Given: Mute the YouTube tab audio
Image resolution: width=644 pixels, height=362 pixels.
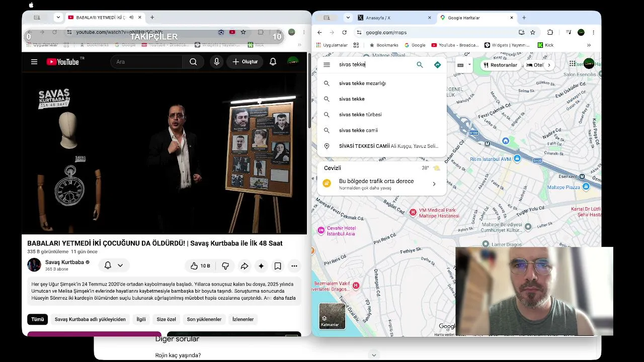Looking at the screenshot, I should [131, 18].
